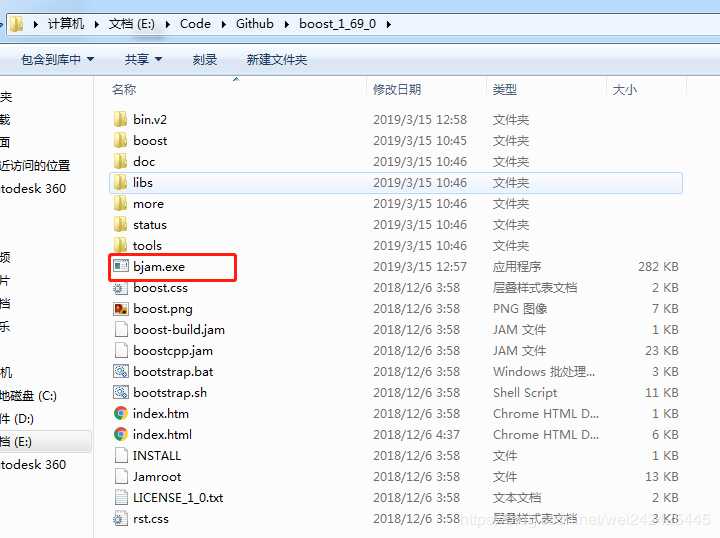The image size is (720, 538).
Task: Select the more folder icon
Action: [120, 203]
